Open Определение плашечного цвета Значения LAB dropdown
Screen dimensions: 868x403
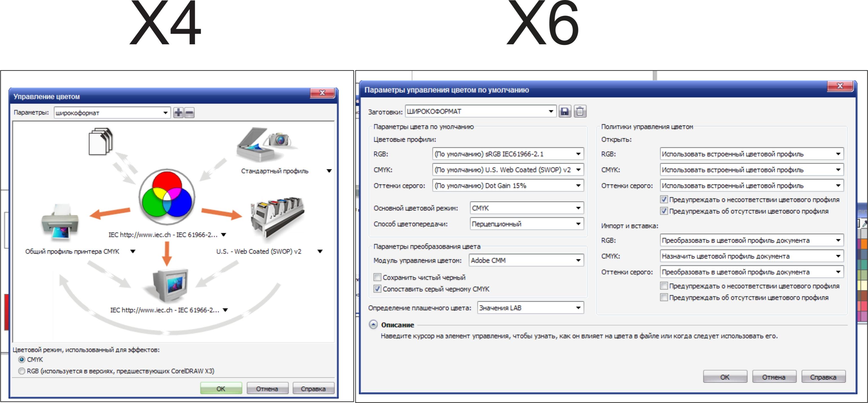point(530,308)
